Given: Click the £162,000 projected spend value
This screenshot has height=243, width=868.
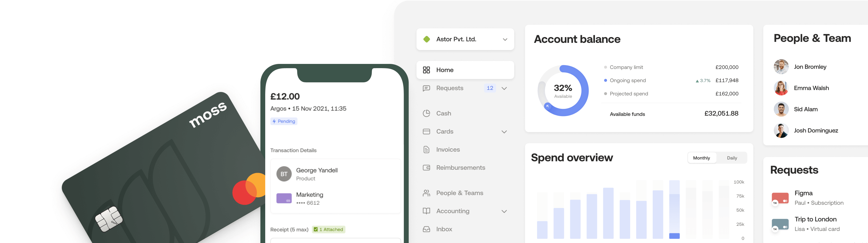Looking at the screenshot, I should (x=727, y=94).
